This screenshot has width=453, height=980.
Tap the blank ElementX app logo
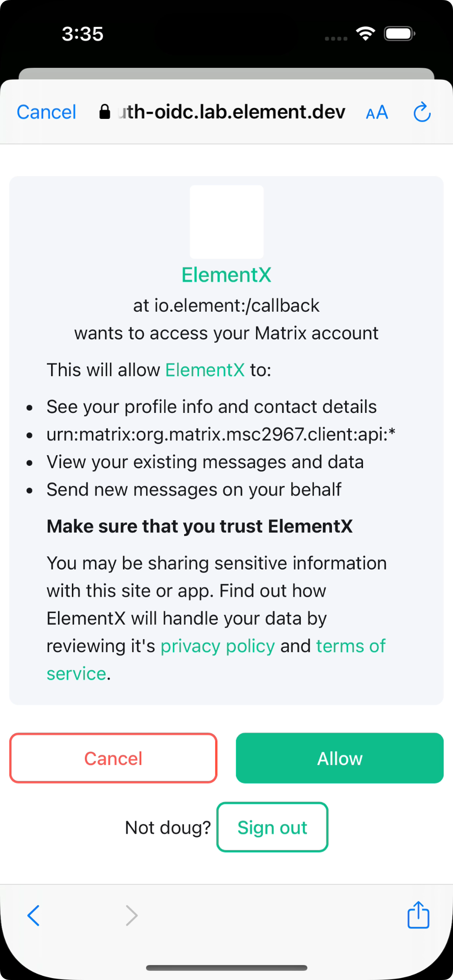[x=226, y=222]
